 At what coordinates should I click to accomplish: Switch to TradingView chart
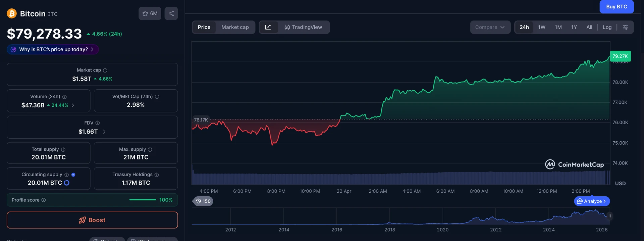coord(303,27)
